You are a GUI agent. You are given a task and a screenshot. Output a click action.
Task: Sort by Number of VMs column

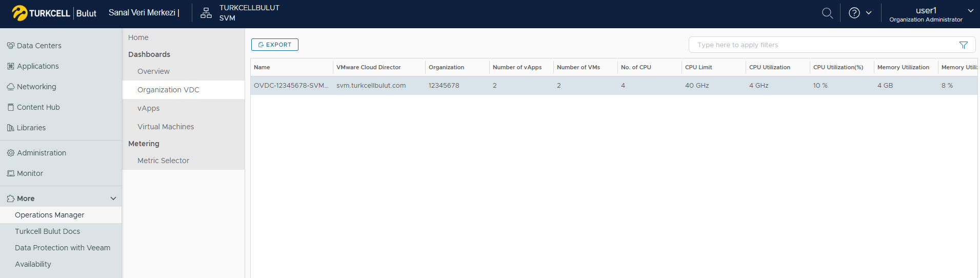point(578,67)
